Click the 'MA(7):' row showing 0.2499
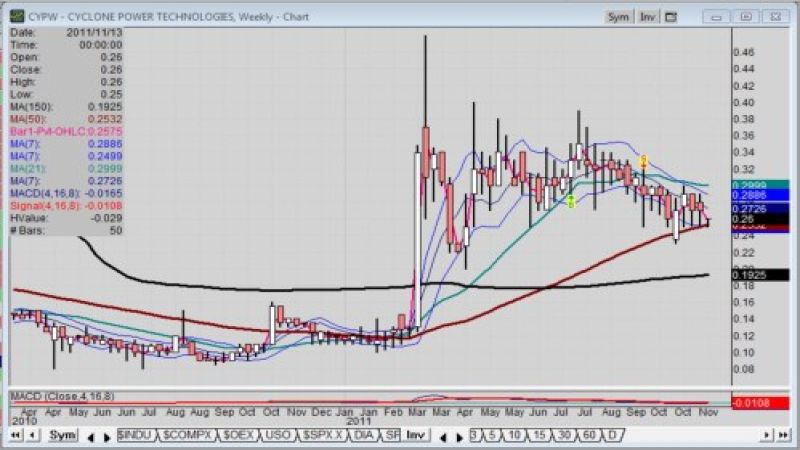 (x=66, y=156)
